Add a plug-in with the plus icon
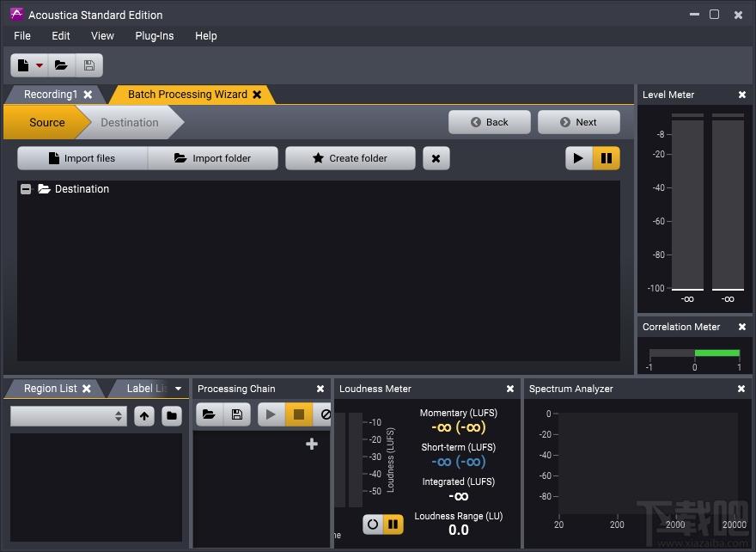The image size is (756, 552). pyautogui.click(x=312, y=444)
